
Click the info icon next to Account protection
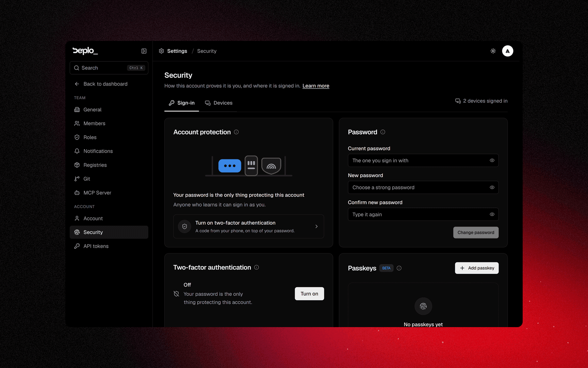click(236, 132)
